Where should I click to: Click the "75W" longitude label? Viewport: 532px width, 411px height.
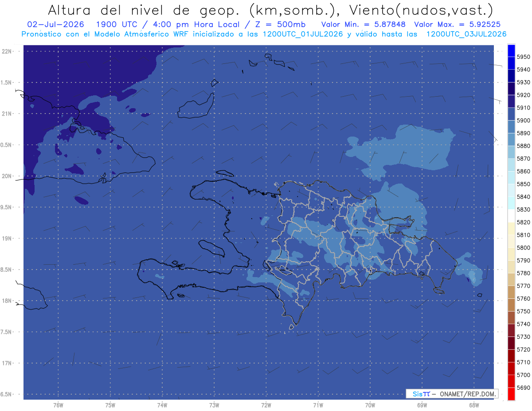click(x=110, y=405)
